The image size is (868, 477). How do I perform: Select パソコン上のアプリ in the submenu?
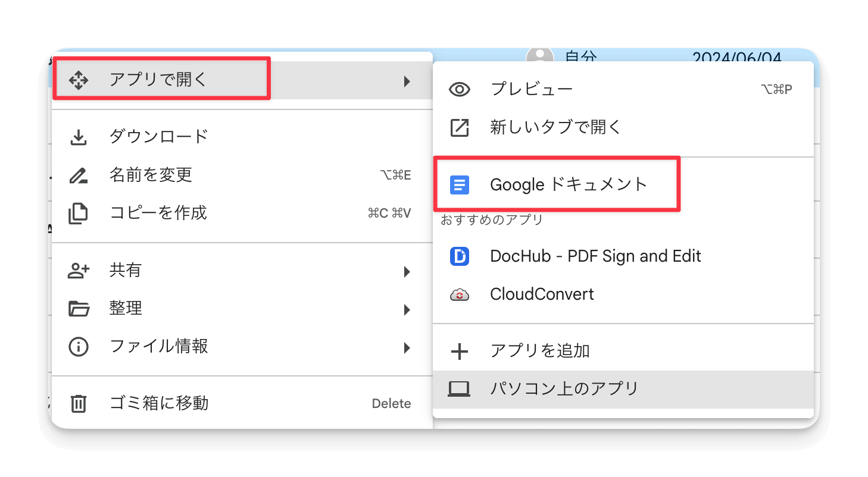(623, 390)
